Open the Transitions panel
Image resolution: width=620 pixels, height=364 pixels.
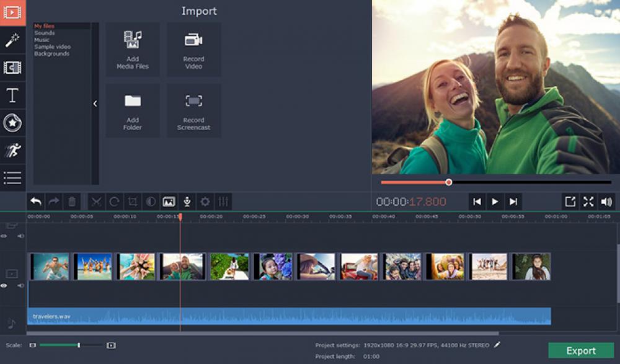(11, 68)
